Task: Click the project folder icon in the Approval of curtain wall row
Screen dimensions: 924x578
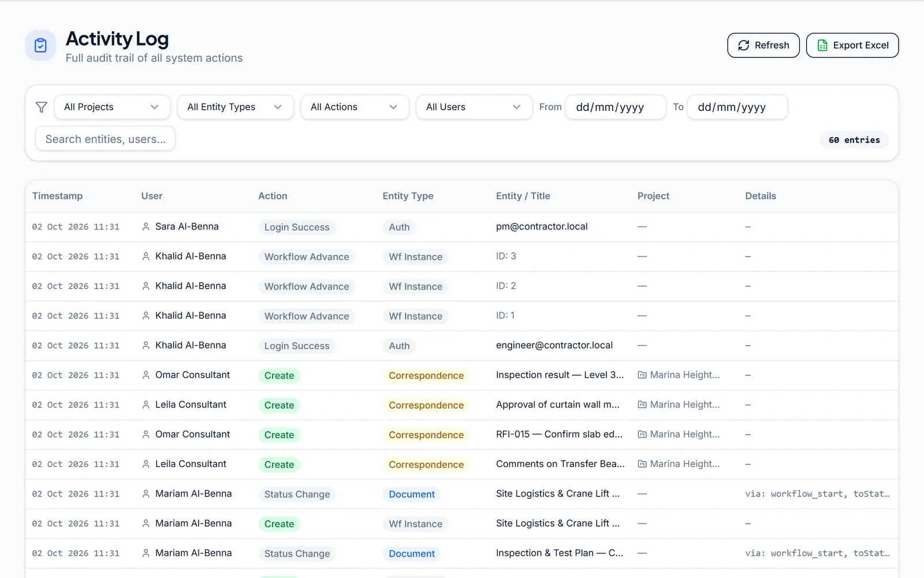Action: point(642,405)
